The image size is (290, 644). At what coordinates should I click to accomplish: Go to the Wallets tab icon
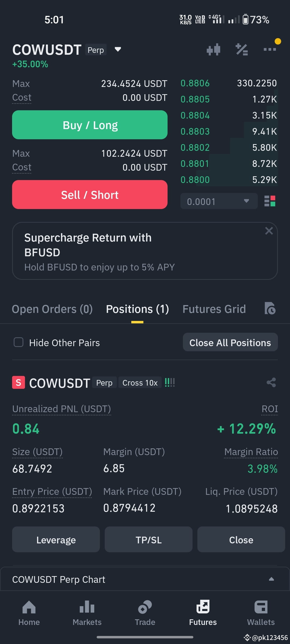pyautogui.click(x=261, y=607)
